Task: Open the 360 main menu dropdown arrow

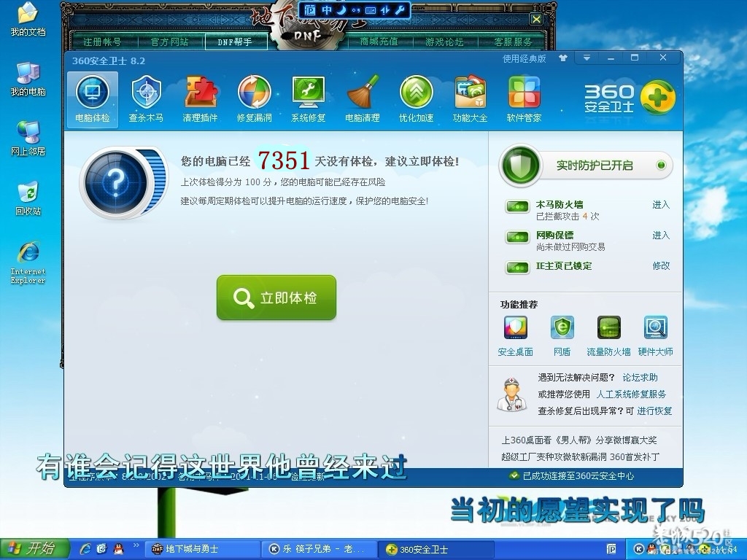Action: point(585,57)
